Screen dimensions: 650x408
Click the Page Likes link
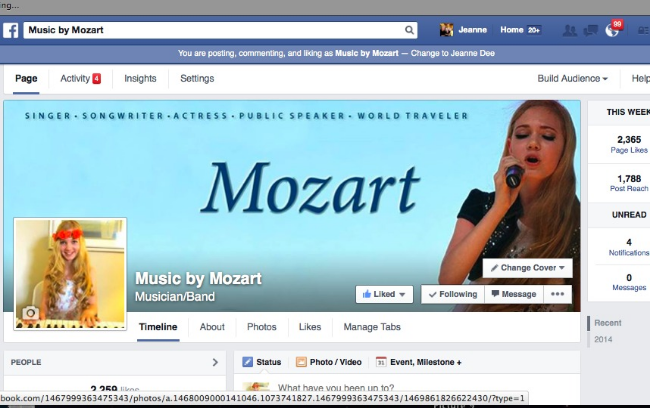(629, 150)
